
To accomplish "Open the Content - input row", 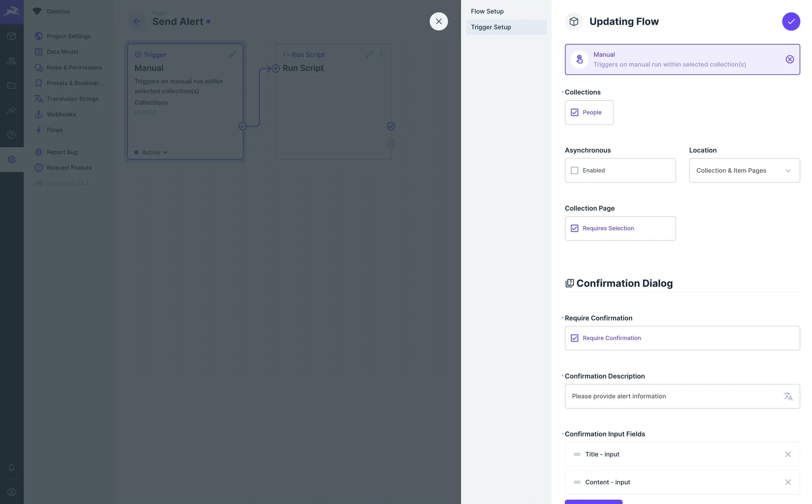I will pos(682,482).
